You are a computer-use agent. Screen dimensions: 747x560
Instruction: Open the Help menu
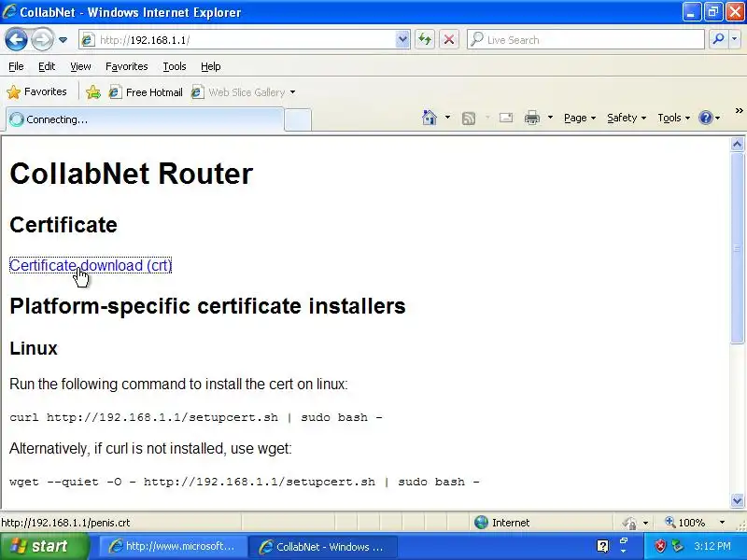point(211,66)
